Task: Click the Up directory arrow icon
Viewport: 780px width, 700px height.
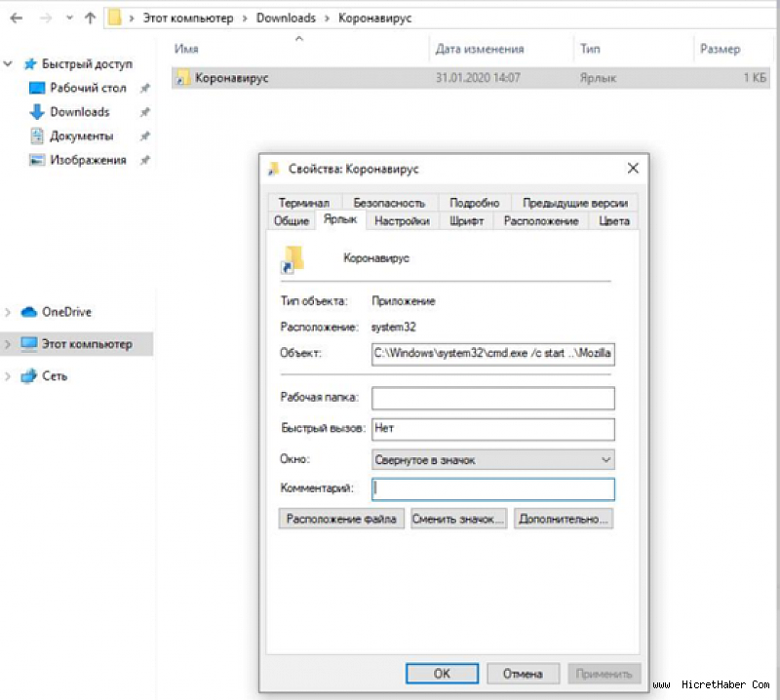Action: [90, 18]
